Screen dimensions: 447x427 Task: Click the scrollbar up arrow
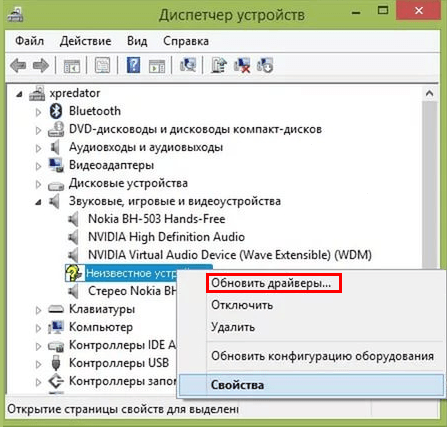[429, 94]
